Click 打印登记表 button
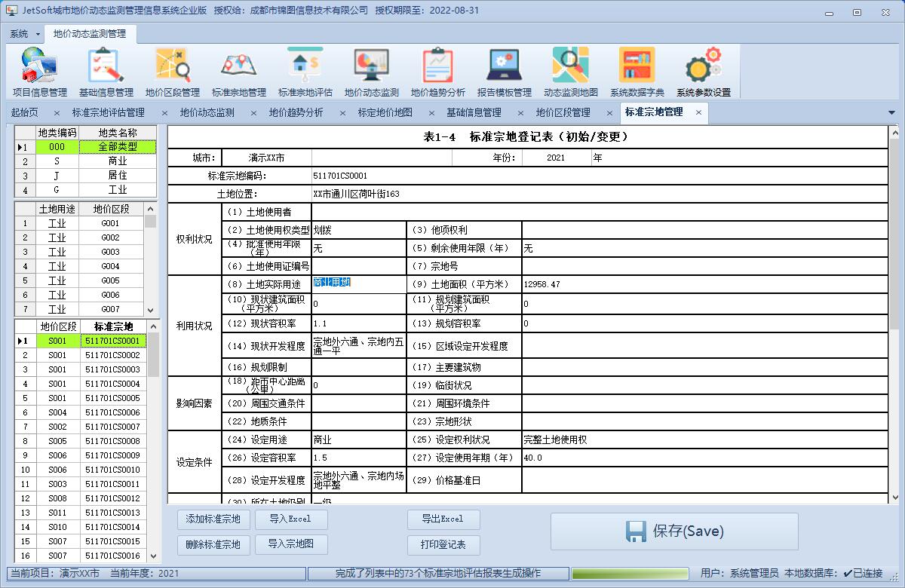905x588 pixels. pyautogui.click(x=443, y=544)
